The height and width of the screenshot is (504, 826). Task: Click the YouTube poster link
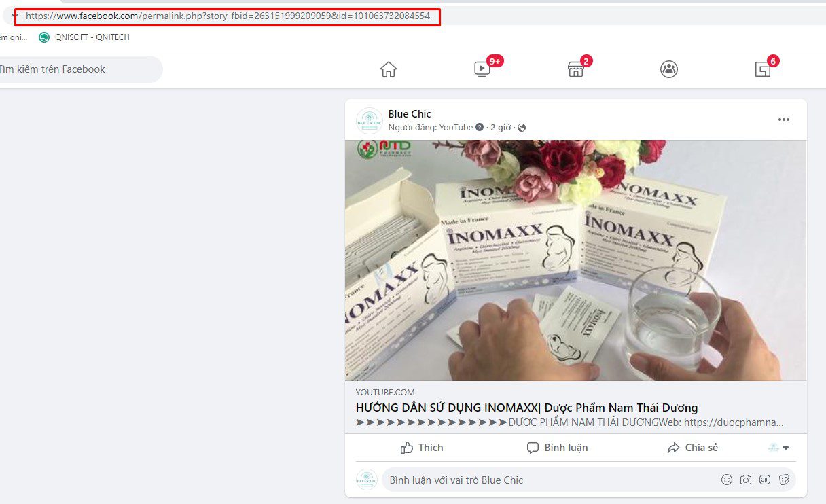456,127
